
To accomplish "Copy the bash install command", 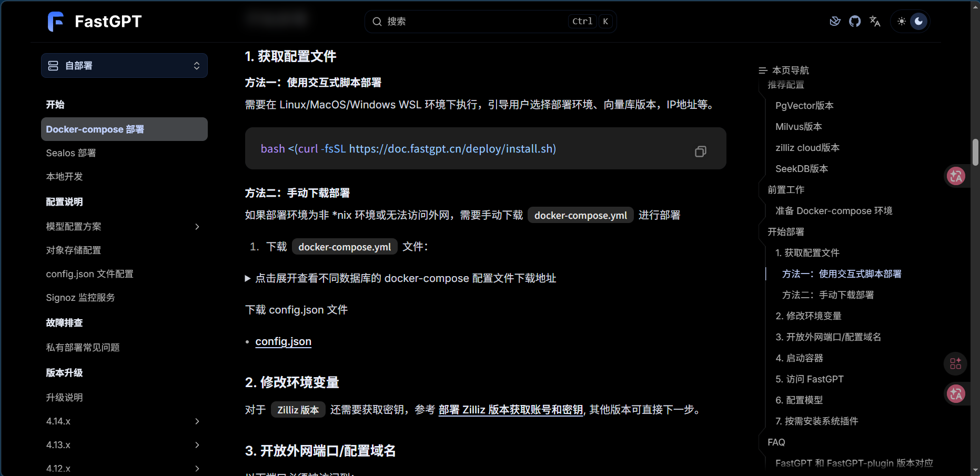I will (700, 151).
